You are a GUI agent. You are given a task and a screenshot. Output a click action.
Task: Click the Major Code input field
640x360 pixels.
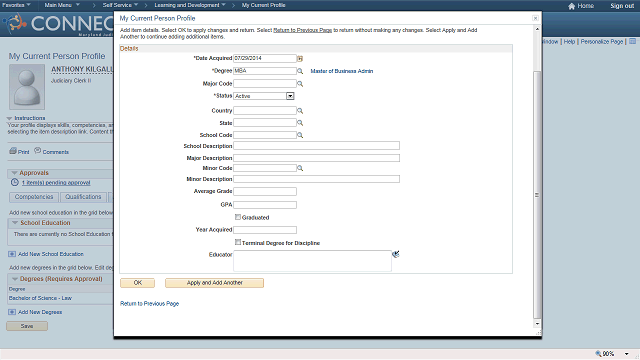pyautogui.click(x=265, y=84)
